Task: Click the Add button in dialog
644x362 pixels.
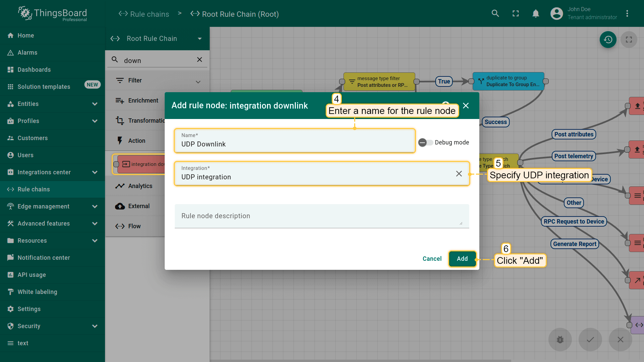Action: [462, 259]
